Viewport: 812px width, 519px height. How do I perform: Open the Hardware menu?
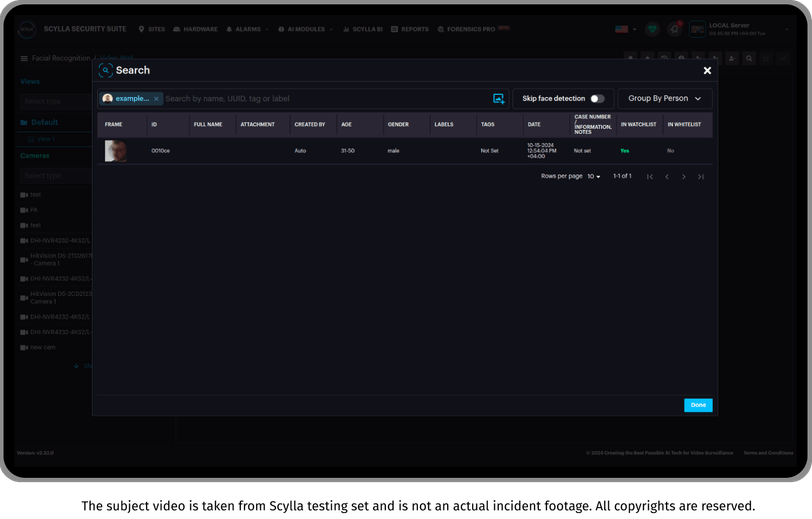click(195, 29)
